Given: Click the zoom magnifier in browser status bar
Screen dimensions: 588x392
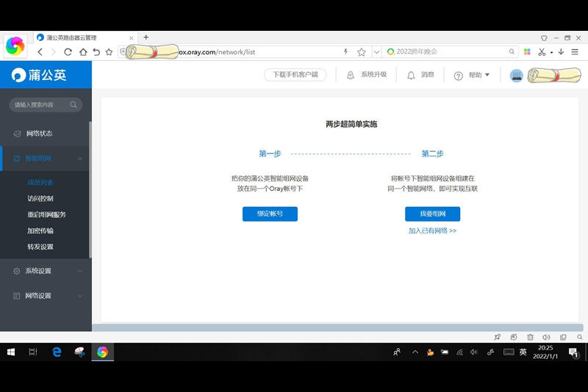Looking at the screenshot, I should 580,337.
